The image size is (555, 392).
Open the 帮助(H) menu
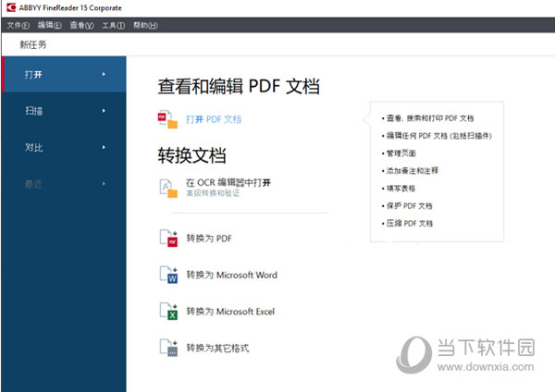click(x=145, y=25)
